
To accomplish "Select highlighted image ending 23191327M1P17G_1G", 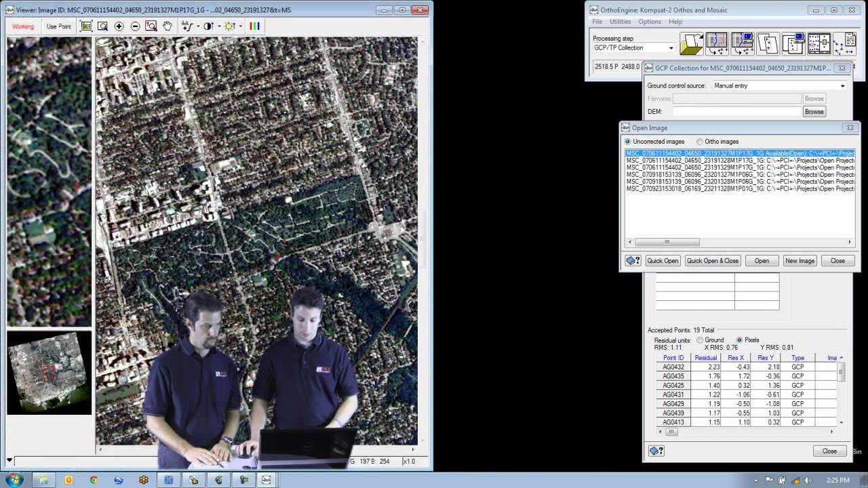I will coord(740,153).
